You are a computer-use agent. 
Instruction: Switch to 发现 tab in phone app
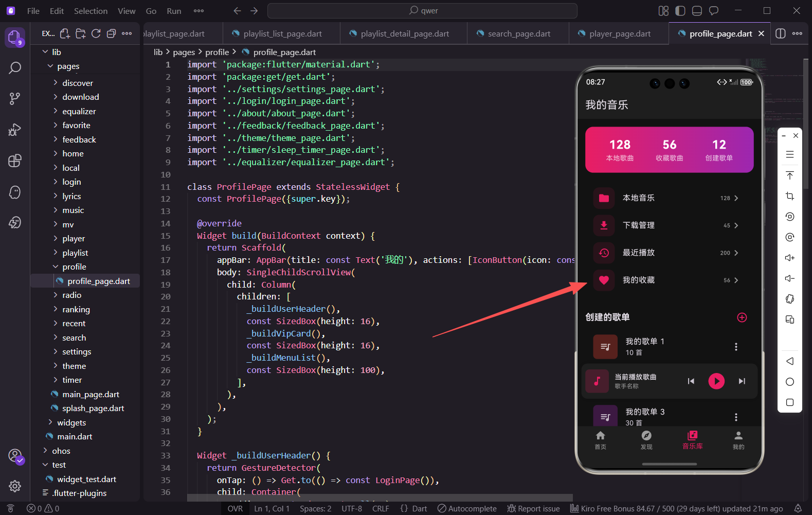(x=646, y=440)
